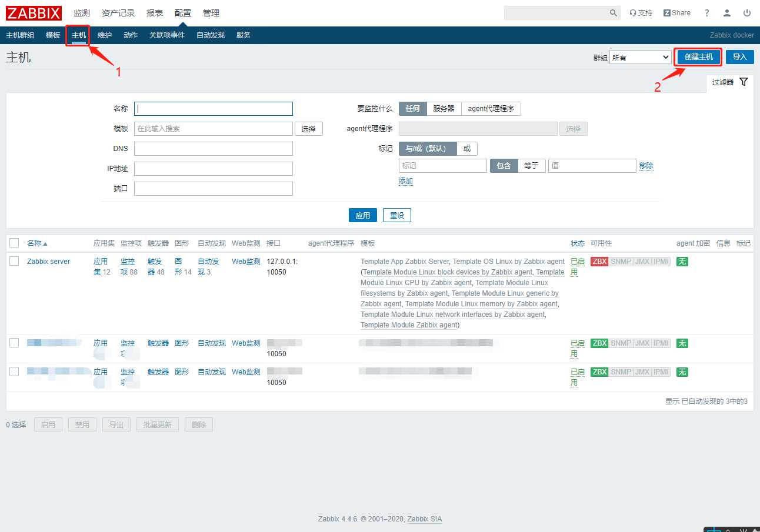Go to the 主机 submenu
This screenshot has width=760, height=532.
pyautogui.click(x=79, y=35)
